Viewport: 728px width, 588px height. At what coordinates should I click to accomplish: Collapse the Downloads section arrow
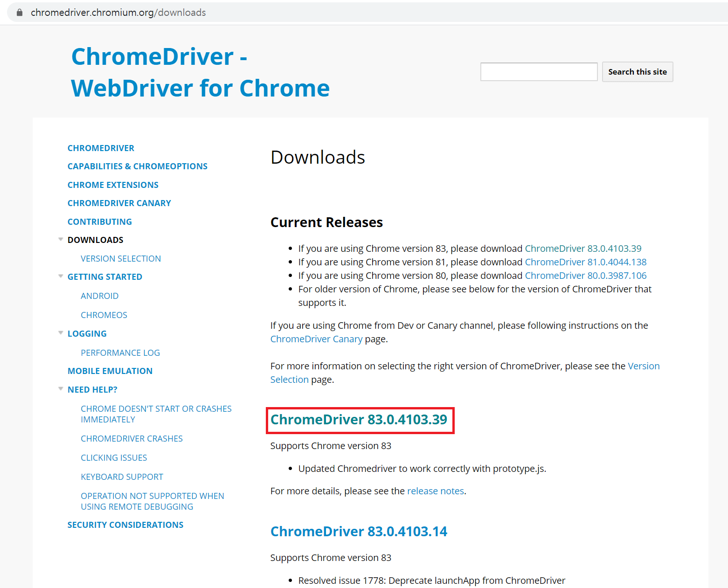point(61,239)
